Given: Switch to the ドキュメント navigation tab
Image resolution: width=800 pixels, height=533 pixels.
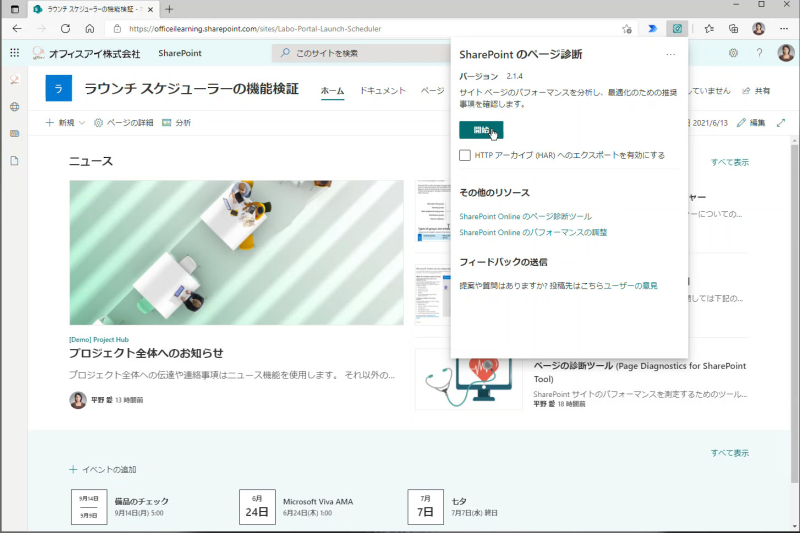Looking at the screenshot, I should 383,91.
